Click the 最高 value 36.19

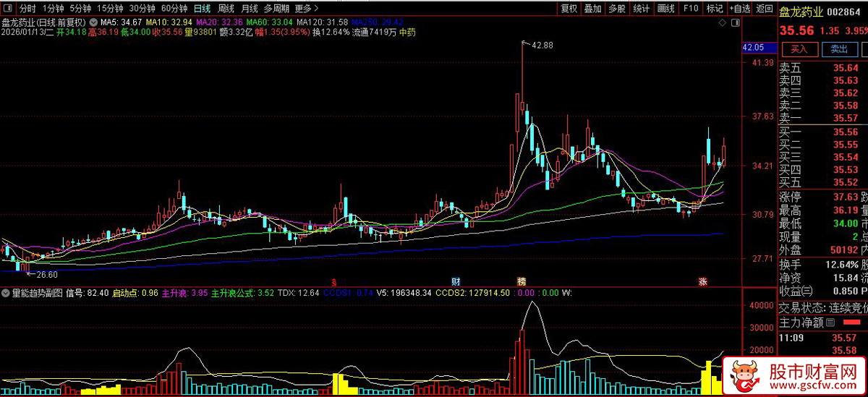pos(845,210)
